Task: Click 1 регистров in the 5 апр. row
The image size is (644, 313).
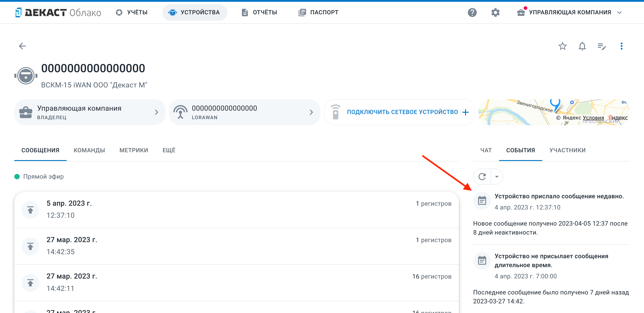Action: [434, 203]
